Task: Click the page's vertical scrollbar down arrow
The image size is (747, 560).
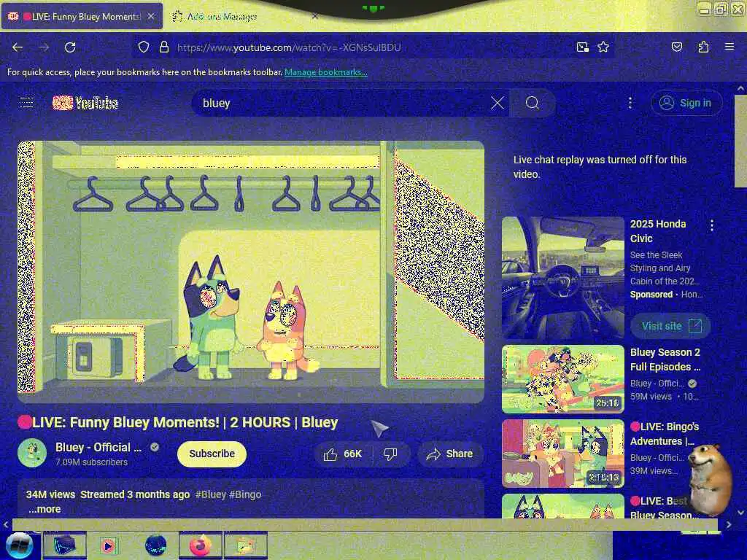Action: pos(740,513)
